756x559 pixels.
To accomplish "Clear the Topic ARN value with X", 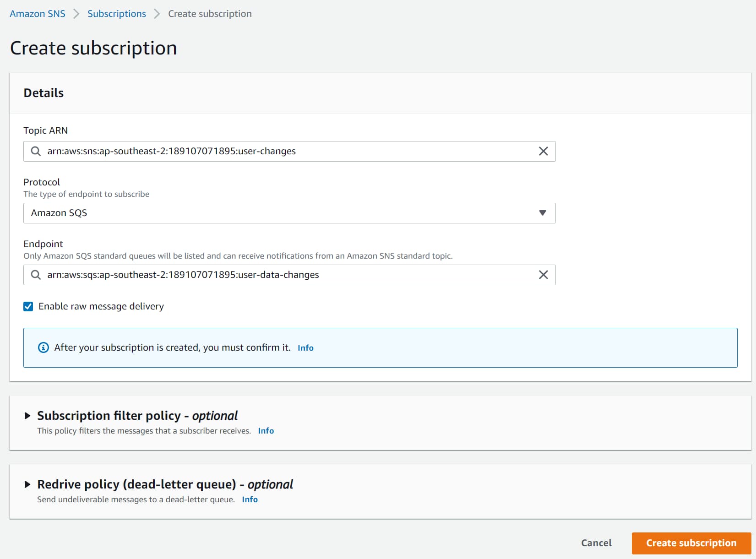I will point(543,151).
